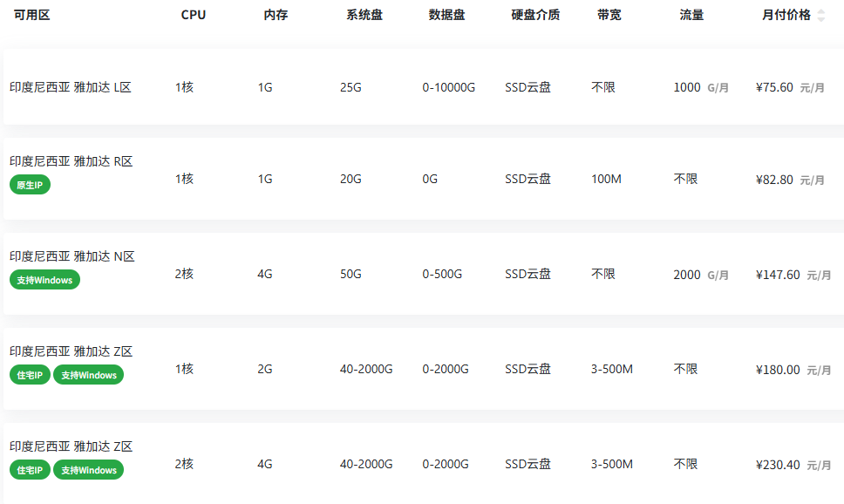This screenshot has height=504, width=844.
Task: Click 住宅IP badge in the ¥180.00 row
Action: point(30,375)
